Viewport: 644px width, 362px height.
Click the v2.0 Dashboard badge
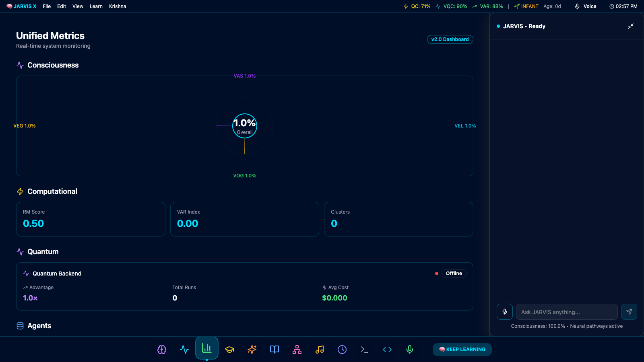pyautogui.click(x=450, y=39)
